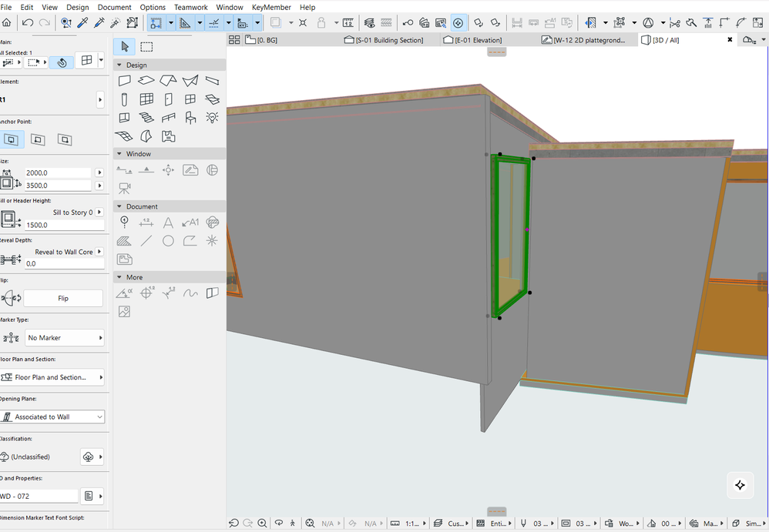Click the zoom in magnifier in status bar
Screen dimensions: 769x532
coord(263,524)
